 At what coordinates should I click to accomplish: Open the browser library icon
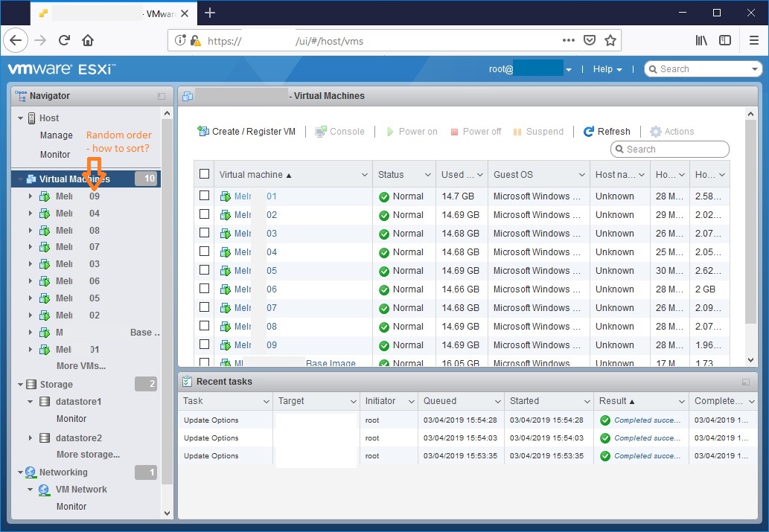click(x=701, y=40)
